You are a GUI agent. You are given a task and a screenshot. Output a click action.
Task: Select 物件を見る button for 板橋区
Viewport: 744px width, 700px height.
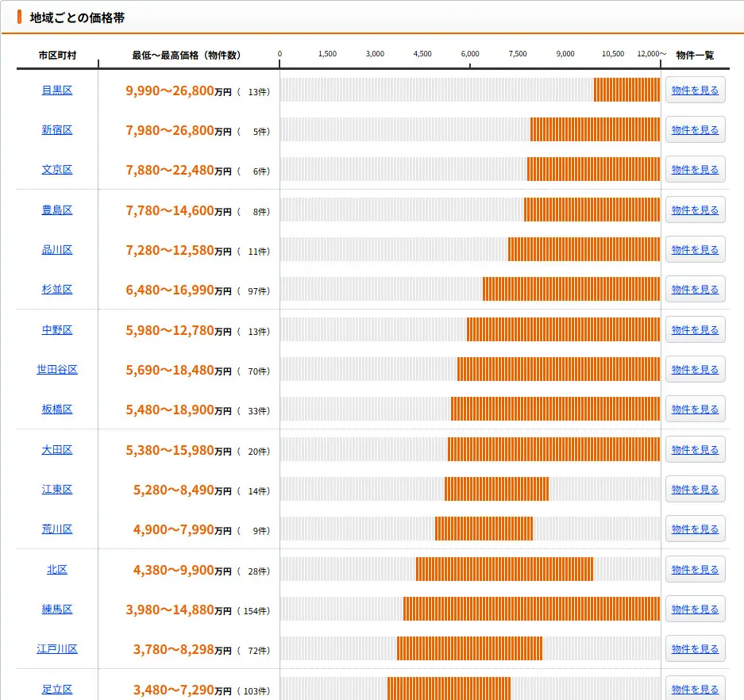pos(695,409)
